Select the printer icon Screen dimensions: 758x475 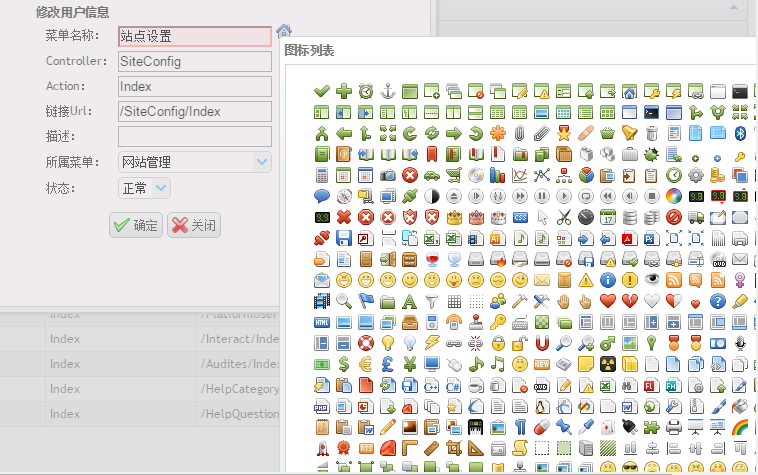coord(674,427)
